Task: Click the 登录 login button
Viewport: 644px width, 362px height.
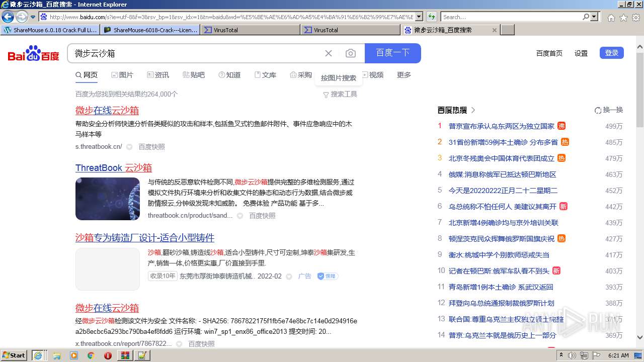Action: 612,53
